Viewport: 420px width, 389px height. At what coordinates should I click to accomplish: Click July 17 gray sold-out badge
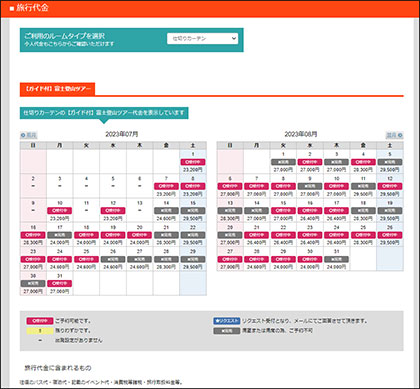pyautogui.click(x=60, y=235)
